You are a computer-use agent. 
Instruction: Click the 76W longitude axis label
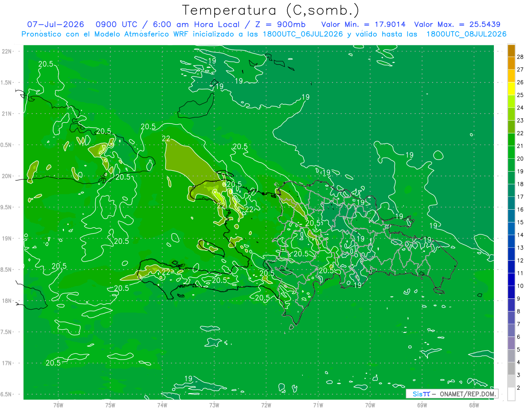[58, 405]
